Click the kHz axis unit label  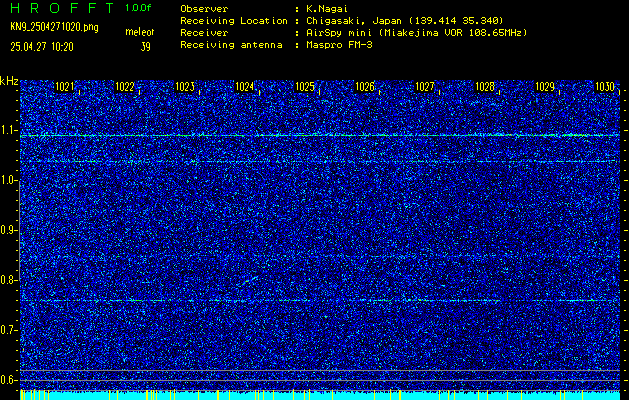pos(9,81)
